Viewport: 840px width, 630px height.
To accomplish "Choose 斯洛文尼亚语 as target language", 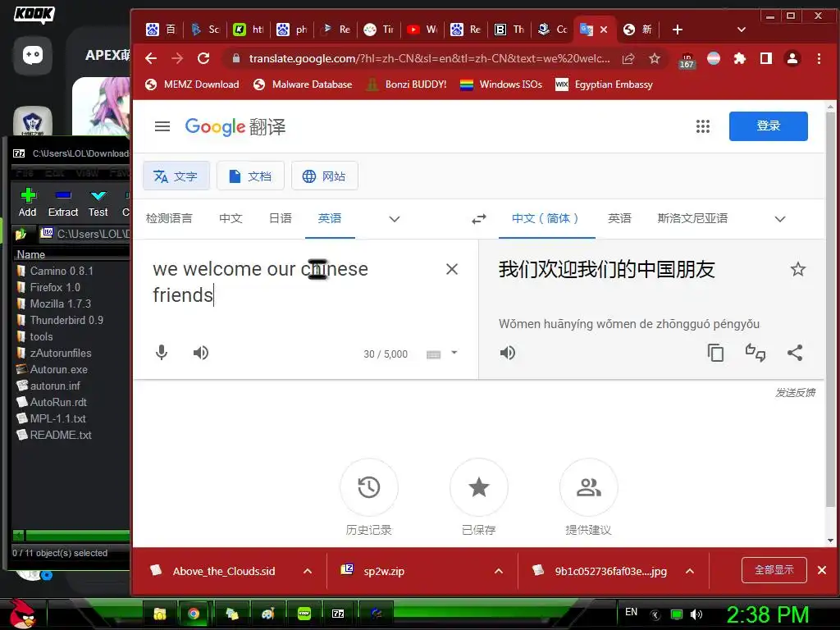I will (x=692, y=218).
